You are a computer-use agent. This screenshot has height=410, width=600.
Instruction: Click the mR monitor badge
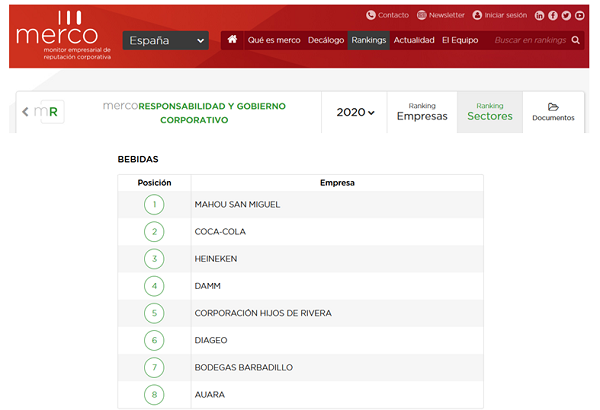(50, 112)
